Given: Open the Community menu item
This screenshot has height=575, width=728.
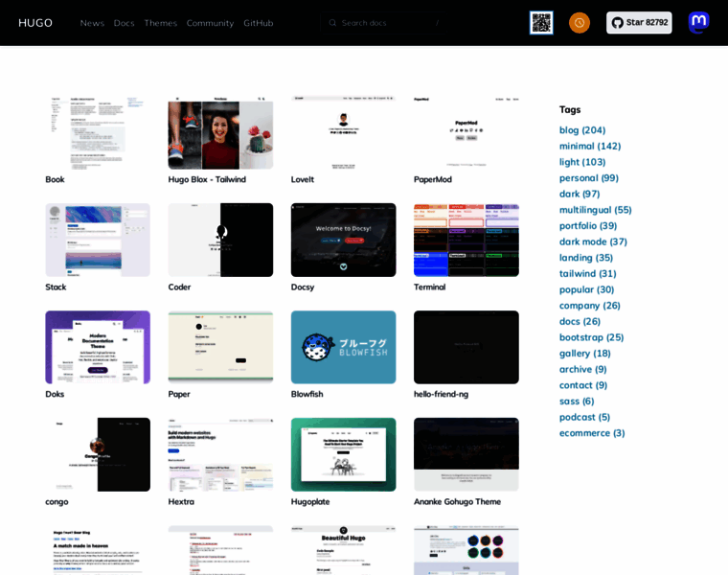Looking at the screenshot, I should coord(210,23).
